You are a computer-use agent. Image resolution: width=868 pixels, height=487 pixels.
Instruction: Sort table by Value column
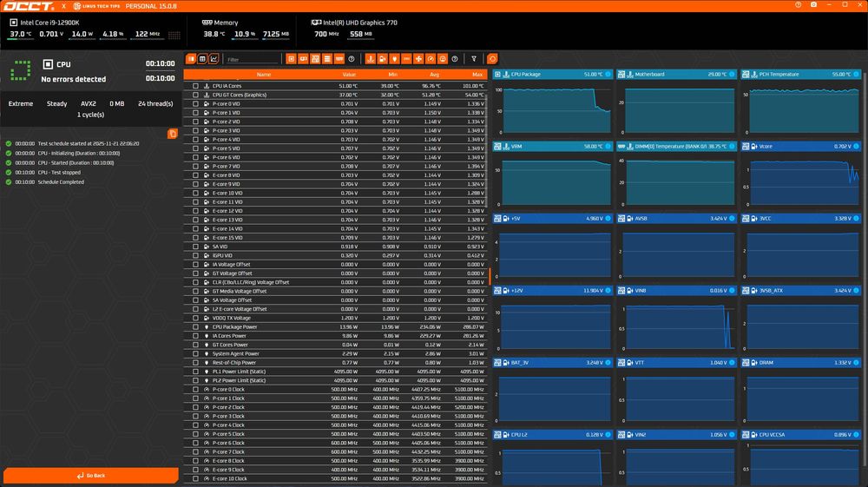349,74
